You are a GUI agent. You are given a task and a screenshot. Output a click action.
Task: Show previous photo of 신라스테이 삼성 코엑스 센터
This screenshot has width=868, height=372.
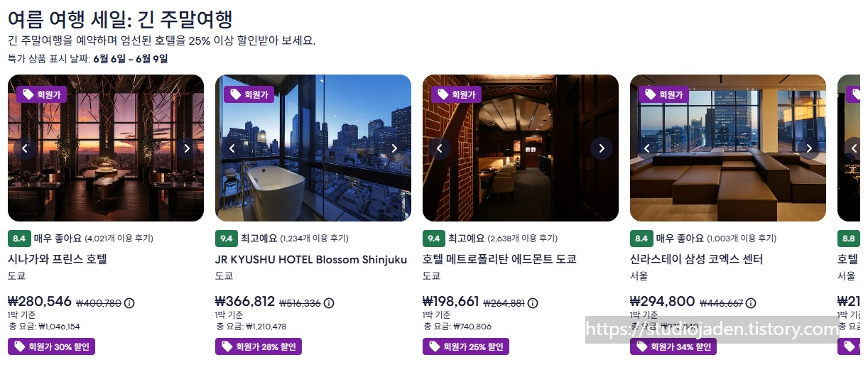(647, 148)
